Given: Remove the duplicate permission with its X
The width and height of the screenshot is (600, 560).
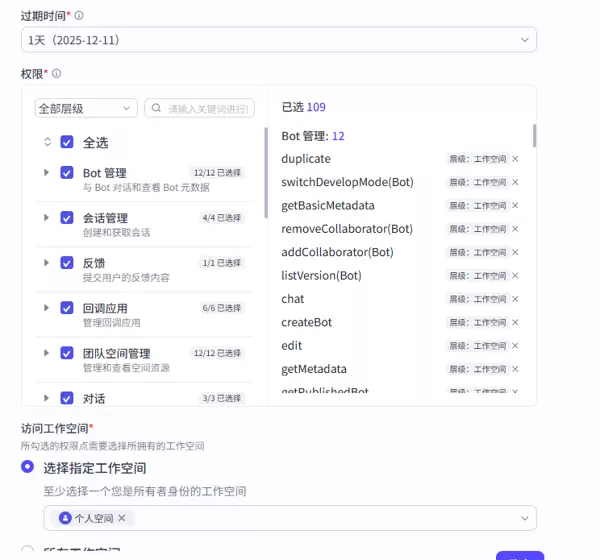Looking at the screenshot, I should pos(516,159).
